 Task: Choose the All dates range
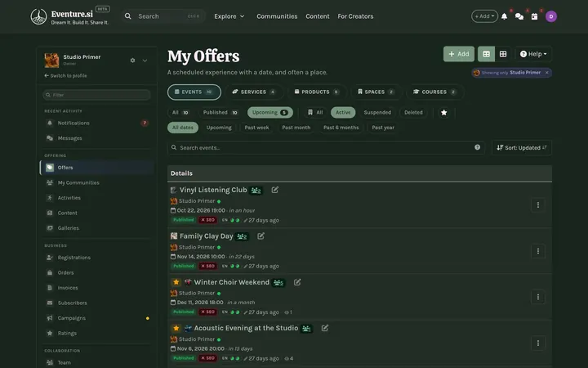click(183, 128)
